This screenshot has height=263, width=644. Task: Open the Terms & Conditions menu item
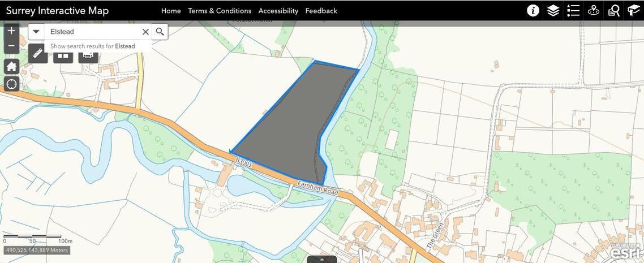tap(220, 11)
